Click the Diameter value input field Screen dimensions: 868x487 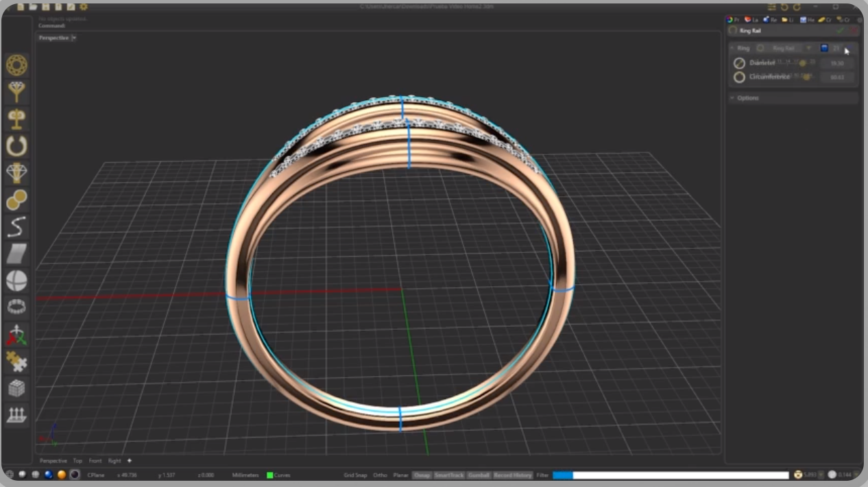coord(836,62)
